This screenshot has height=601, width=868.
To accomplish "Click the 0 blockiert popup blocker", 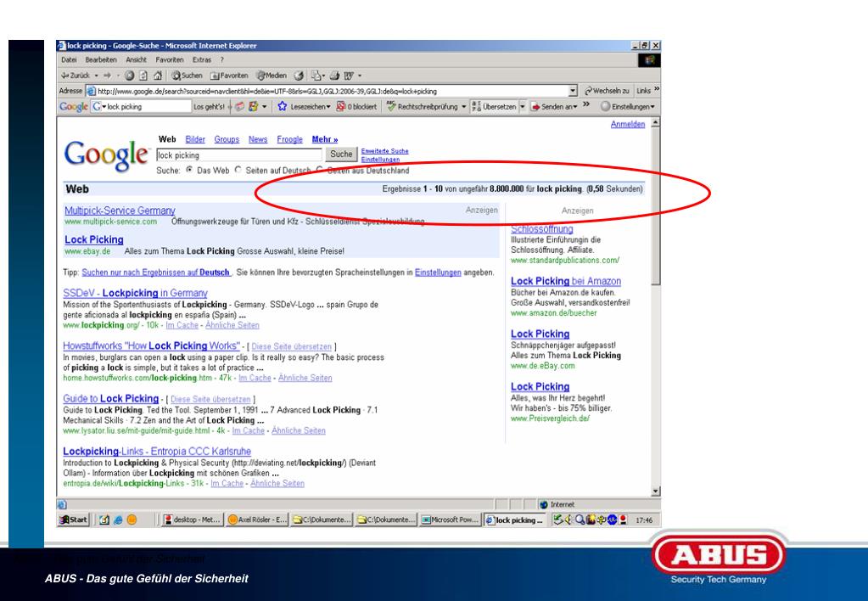I will [356, 106].
